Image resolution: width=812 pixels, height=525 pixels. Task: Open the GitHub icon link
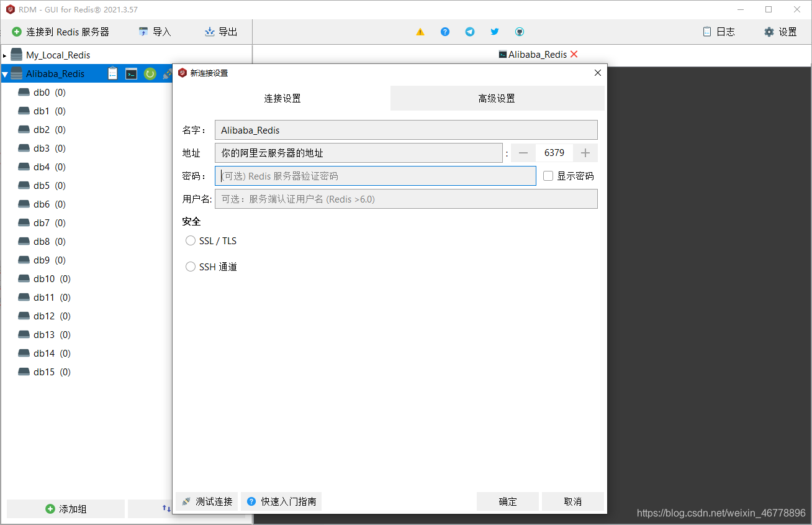click(520, 32)
